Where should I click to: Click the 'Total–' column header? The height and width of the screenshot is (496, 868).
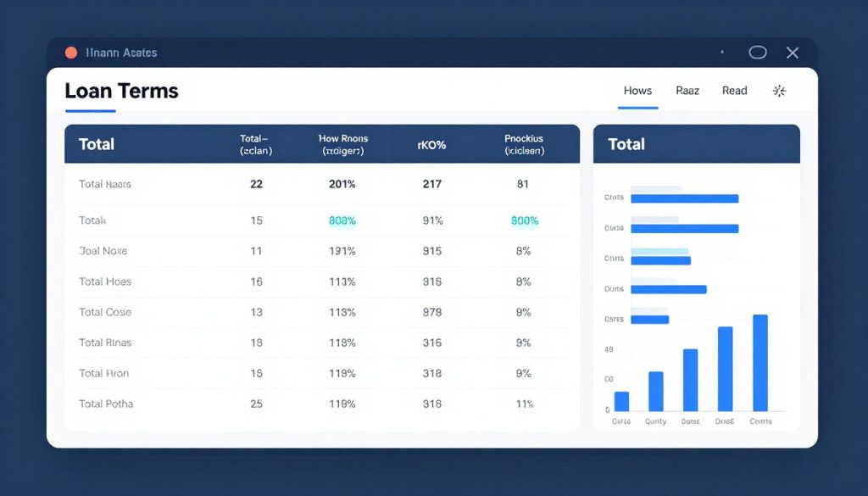pos(255,144)
